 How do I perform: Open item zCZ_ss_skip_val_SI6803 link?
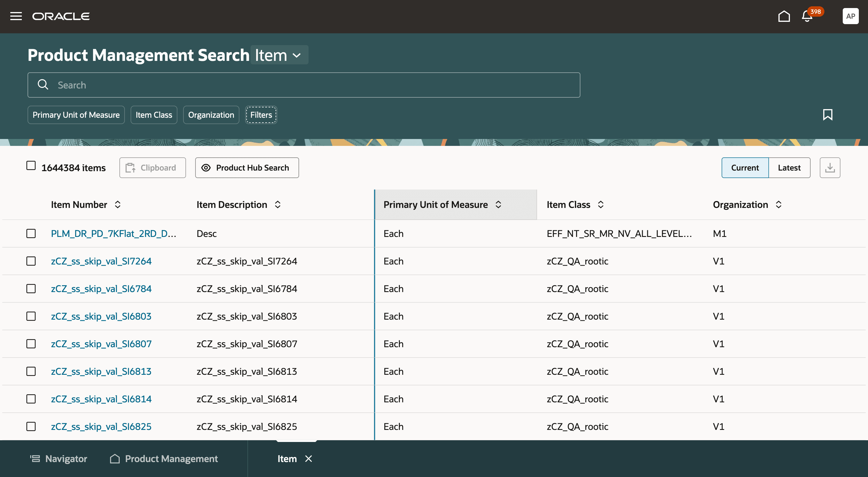[x=101, y=316]
